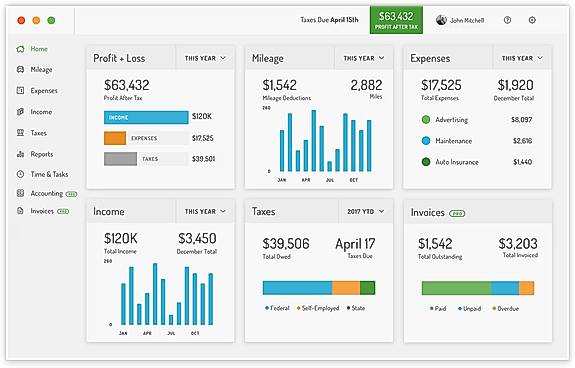Image resolution: width=575 pixels, height=368 pixels.
Task: Click the help question mark icon
Action: (x=507, y=20)
